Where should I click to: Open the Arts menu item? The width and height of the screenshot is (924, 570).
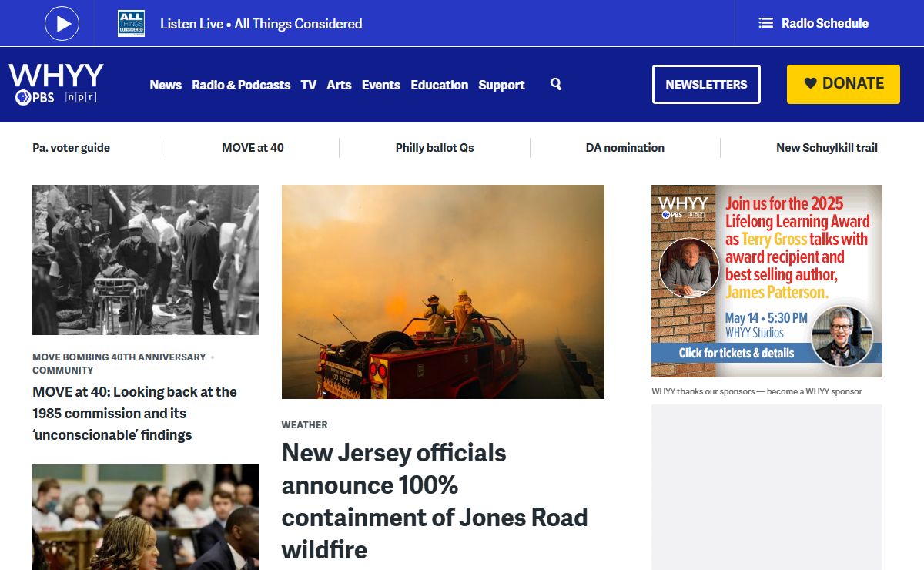coord(339,85)
